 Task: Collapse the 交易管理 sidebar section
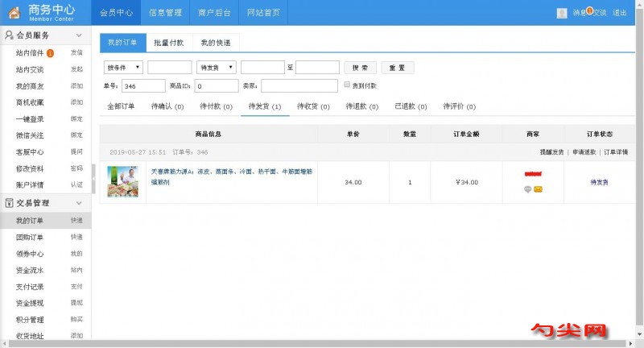[x=79, y=203]
